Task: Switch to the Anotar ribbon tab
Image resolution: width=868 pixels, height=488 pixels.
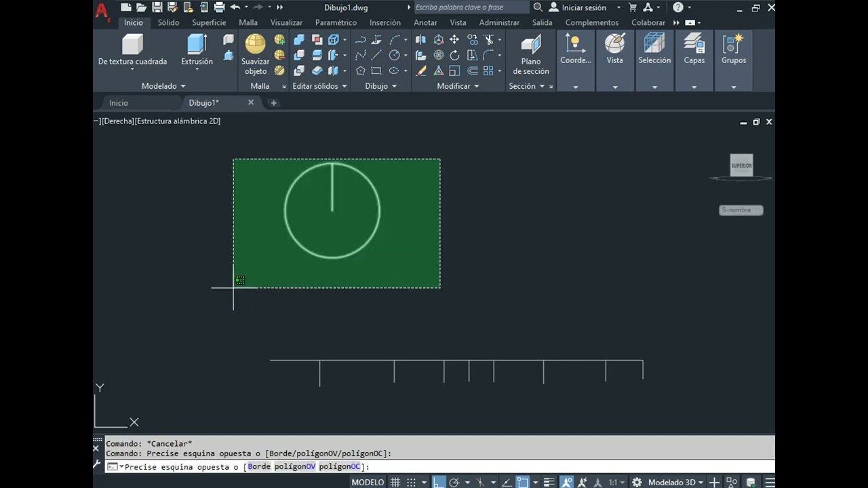Action: pyautogui.click(x=425, y=22)
